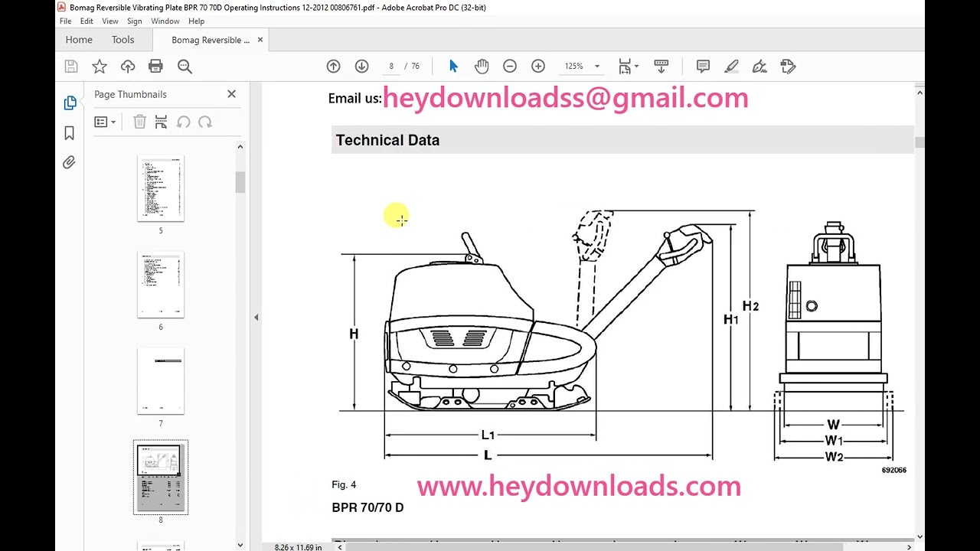The width and height of the screenshot is (980, 551).
Task: Click the scrolling mode keyboard icon
Action: pyautogui.click(x=661, y=67)
